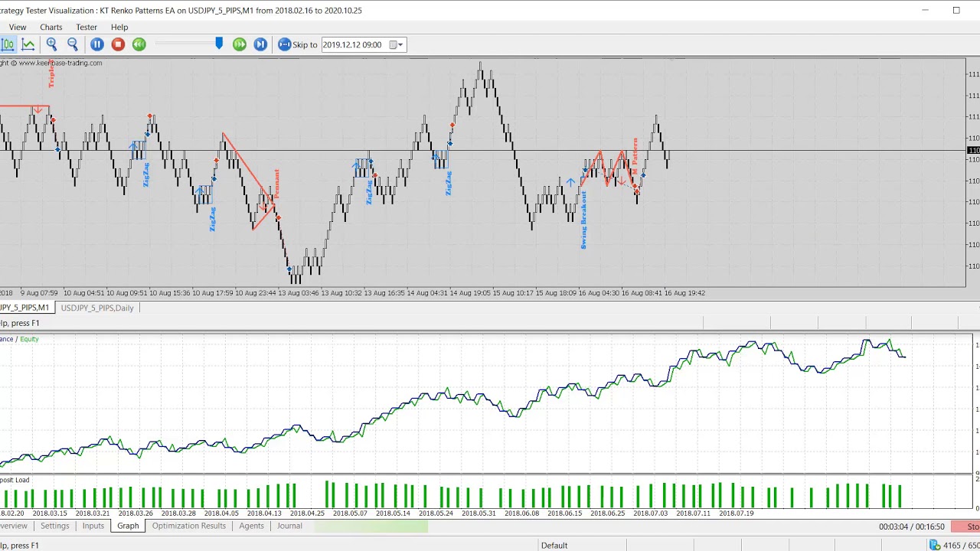Open the skip-to date calendar dropdown
Viewport: 980px width, 551px height.
pyautogui.click(x=397, y=44)
